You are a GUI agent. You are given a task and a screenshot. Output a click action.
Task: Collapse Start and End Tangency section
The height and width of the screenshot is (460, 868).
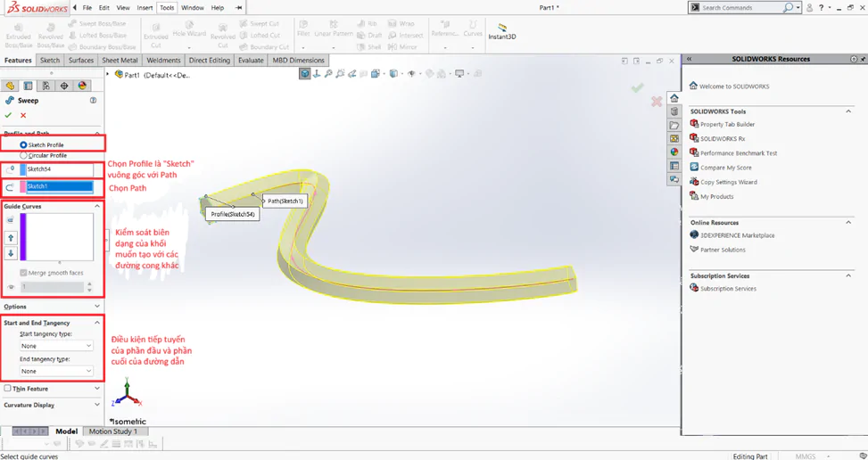(97, 323)
